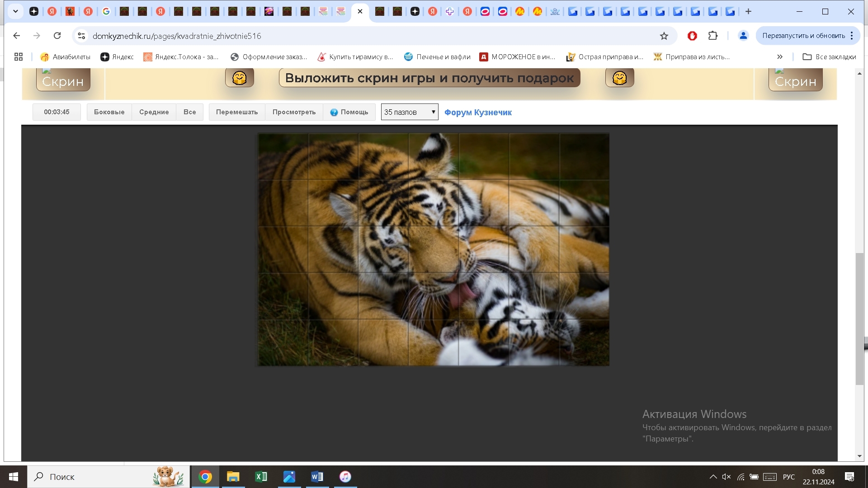Viewport: 868px width, 488px height.
Task: Open the notification center icon
Action: (849, 477)
